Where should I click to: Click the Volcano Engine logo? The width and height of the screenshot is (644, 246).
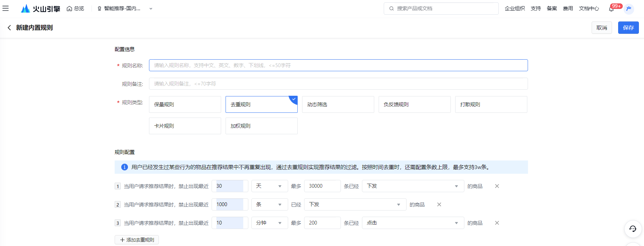click(40, 9)
